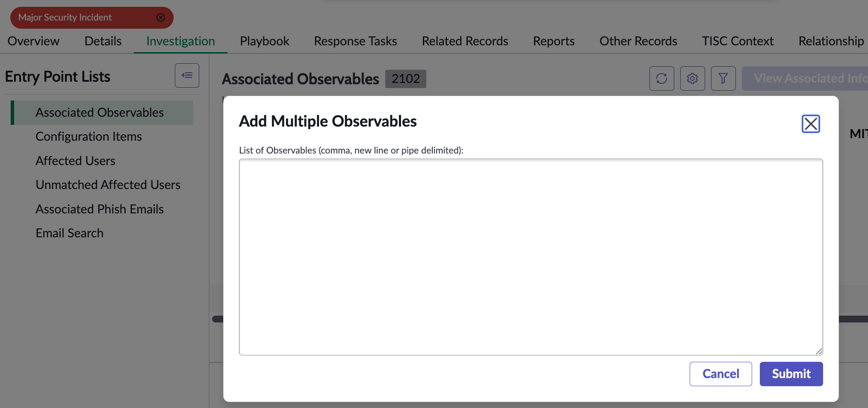
Task: Switch to the Overview tab
Action: coord(33,41)
